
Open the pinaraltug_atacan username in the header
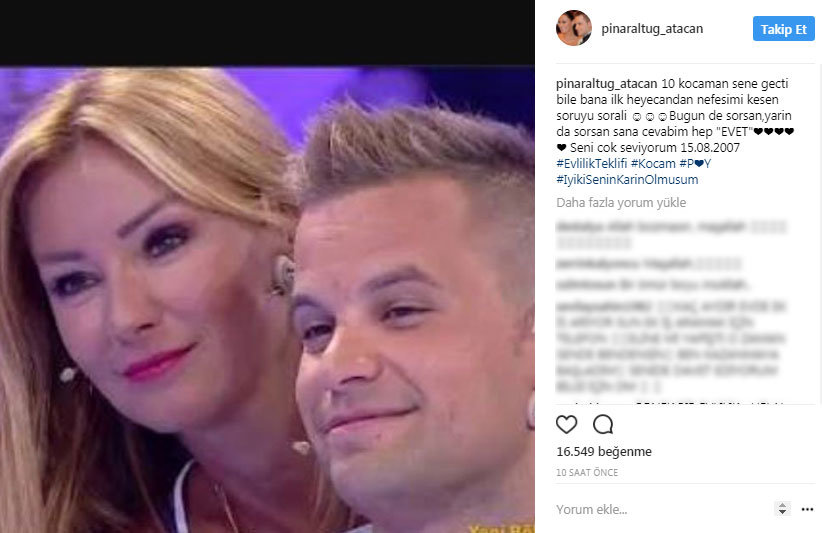click(652, 28)
